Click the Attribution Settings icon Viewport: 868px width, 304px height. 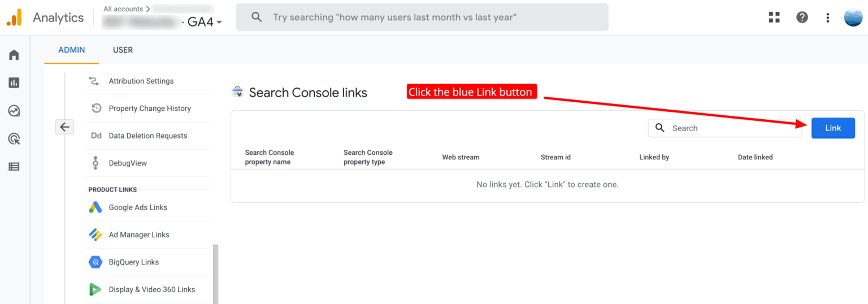click(x=95, y=81)
